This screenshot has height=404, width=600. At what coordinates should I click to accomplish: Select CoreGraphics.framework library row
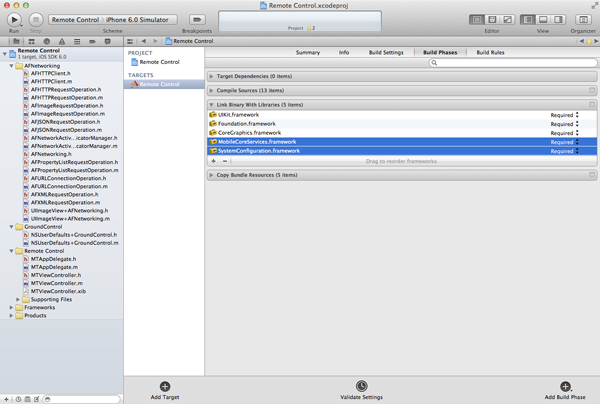(402, 133)
